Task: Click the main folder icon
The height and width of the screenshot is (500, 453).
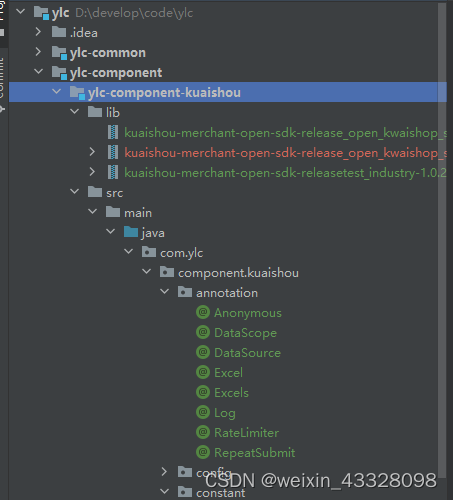Action: [x=113, y=212]
